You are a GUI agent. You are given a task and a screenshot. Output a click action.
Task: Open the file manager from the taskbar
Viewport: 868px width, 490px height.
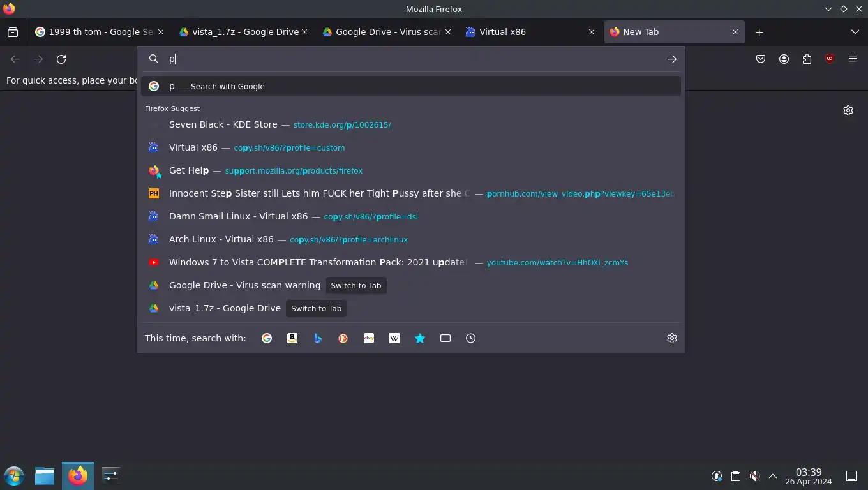click(x=45, y=475)
